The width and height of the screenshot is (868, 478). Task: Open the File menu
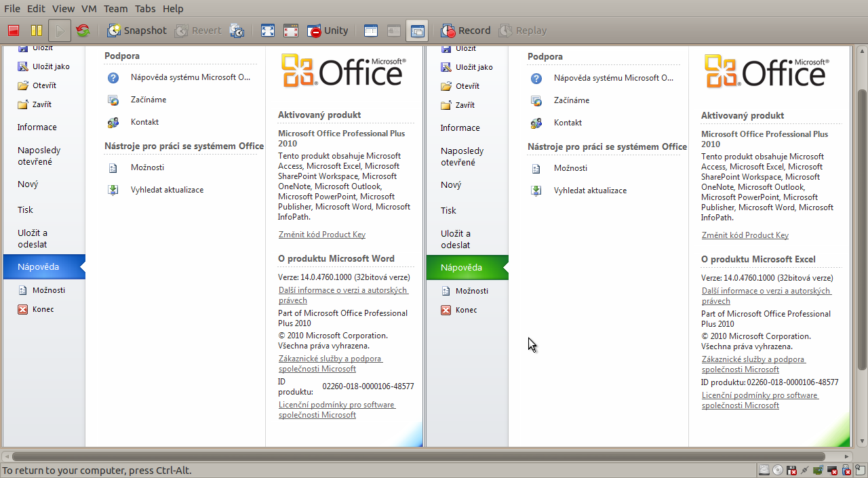pyautogui.click(x=12, y=9)
